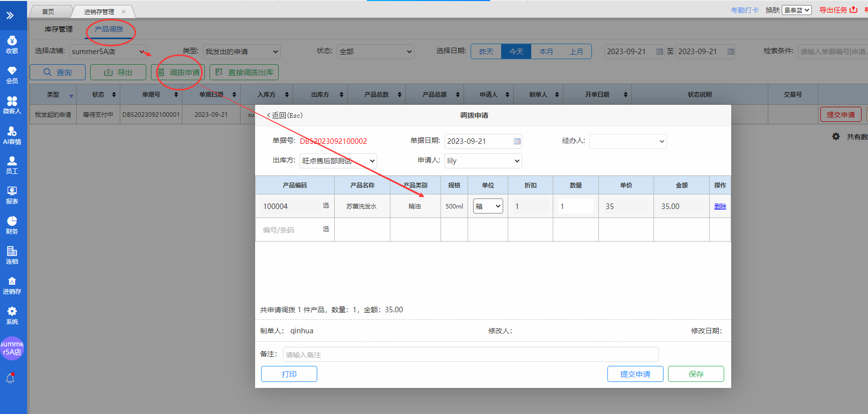
Task: Open the calendar for end date filter
Action: click(731, 52)
